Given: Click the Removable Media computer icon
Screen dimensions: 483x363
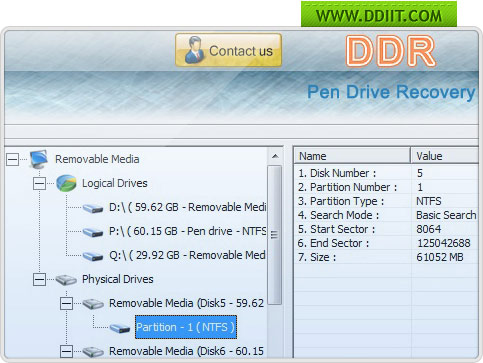Looking at the screenshot, I should [x=39, y=159].
